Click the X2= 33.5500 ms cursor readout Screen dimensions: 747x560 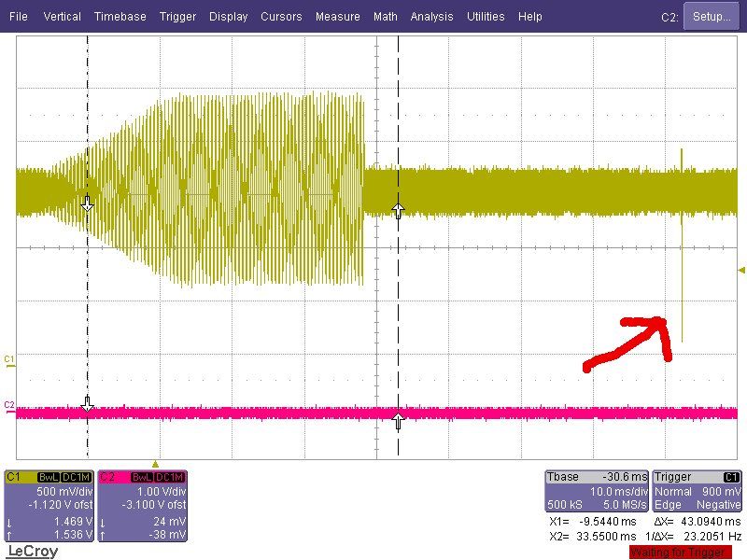593,536
